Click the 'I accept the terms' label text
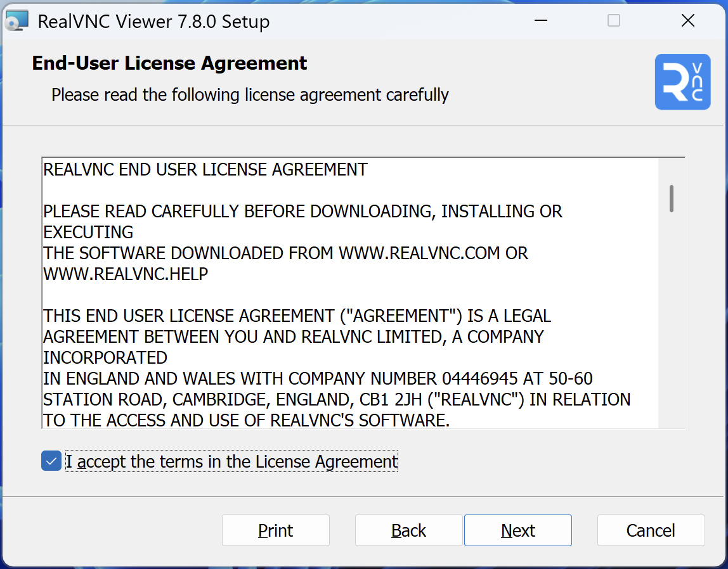This screenshot has width=728, height=569. (x=231, y=461)
